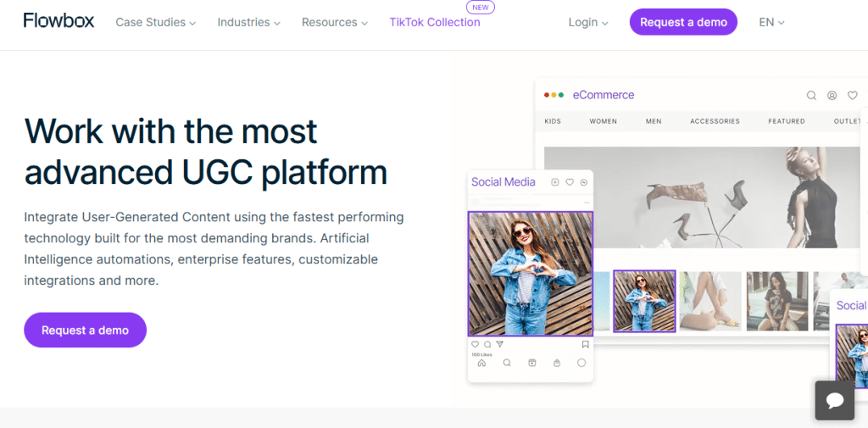Viewport: 868px width, 428px height.
Task: Click the eCommerce mockup search magnifier icon
Action: pos(811,96)
